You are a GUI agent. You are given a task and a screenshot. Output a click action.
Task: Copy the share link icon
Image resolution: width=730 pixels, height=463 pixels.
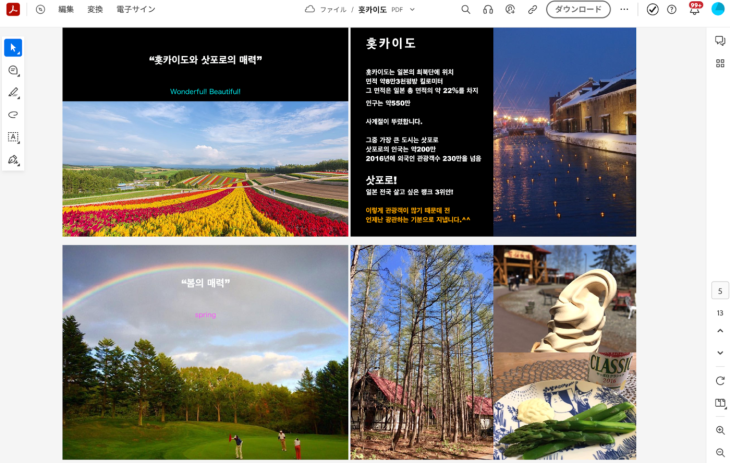point(532,9)
